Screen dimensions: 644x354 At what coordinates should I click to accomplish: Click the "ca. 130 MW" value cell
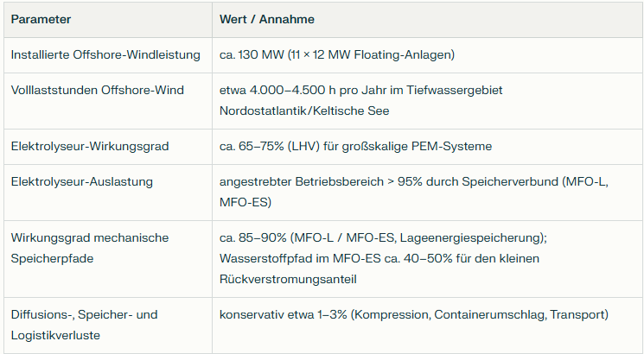click(x=337, y=55)
